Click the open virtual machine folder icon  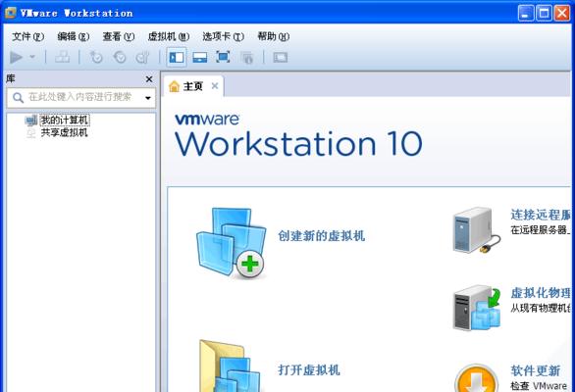click(x=231, y=366)
